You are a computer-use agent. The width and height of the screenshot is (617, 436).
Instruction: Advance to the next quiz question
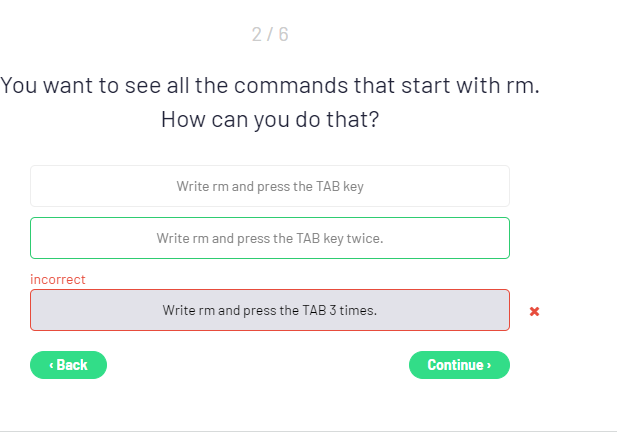tap(459, 365)
